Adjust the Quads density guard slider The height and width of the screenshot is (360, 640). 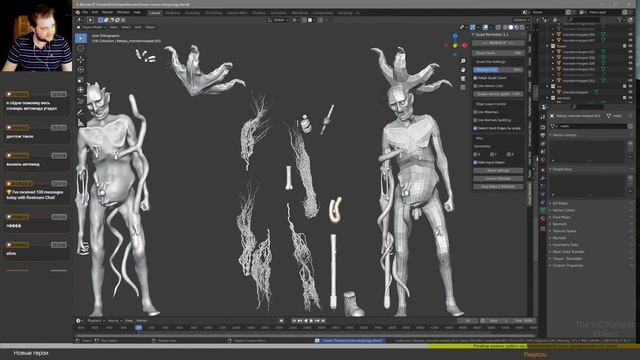[x=498, y=94]
